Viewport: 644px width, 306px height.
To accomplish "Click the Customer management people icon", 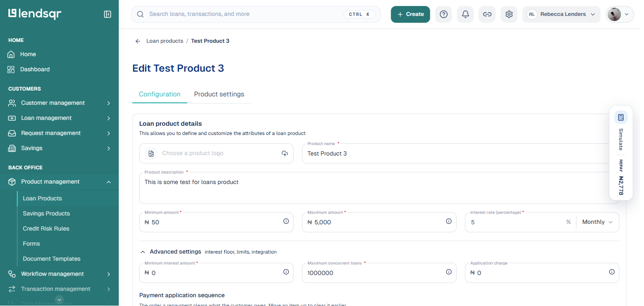I will click(12, 103).
